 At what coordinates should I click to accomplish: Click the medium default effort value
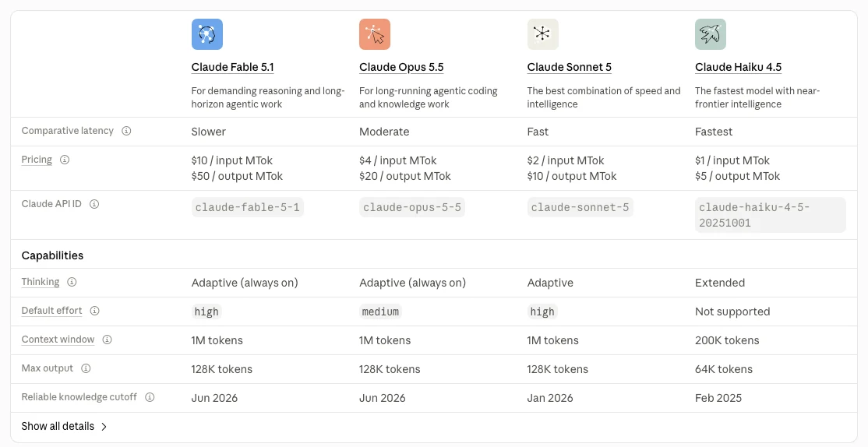click(x=380, y=311)
